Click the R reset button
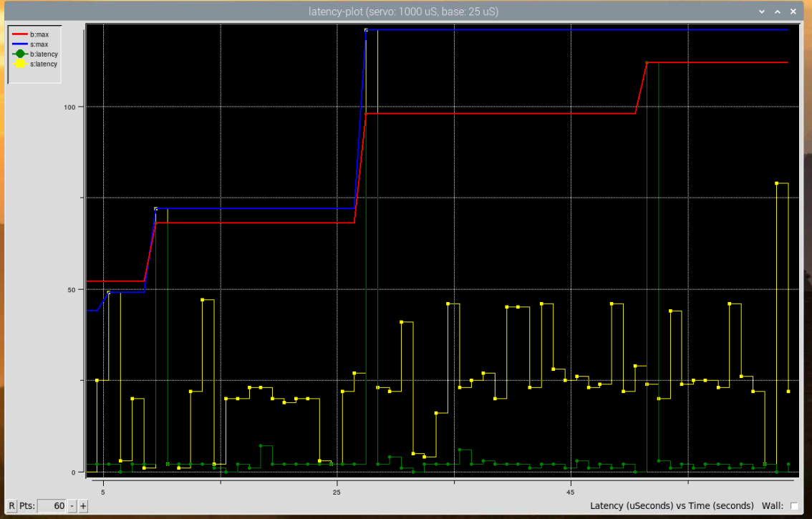 11,506
